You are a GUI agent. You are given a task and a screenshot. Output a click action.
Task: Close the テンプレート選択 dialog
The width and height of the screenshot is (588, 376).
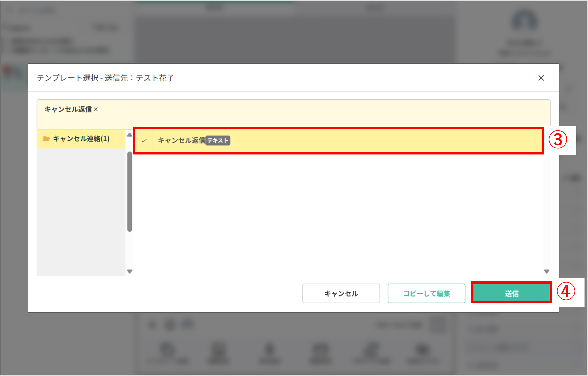pyautogui.click(x=541, y=78)
